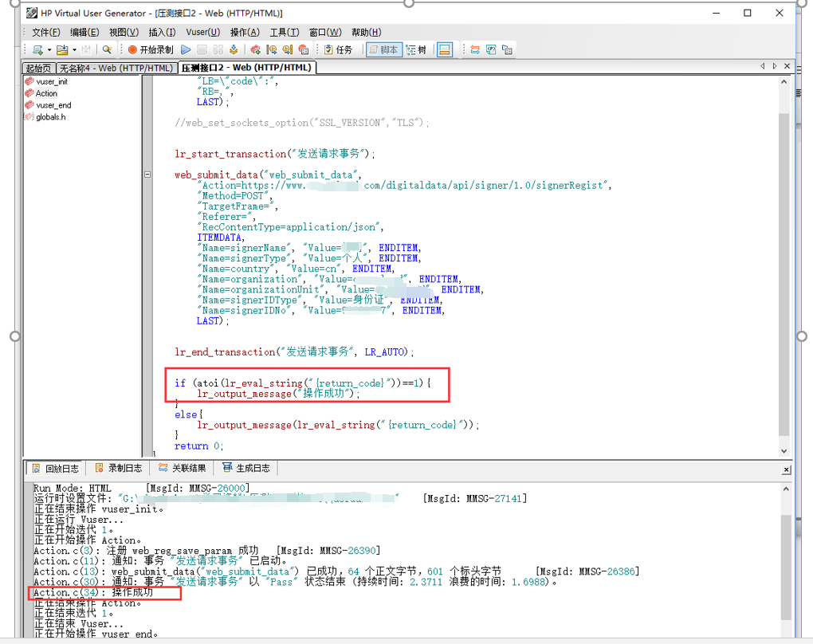Run the script with the play icon
The width and height of the screenshot is (813, 644).
(x=186, y=49)
